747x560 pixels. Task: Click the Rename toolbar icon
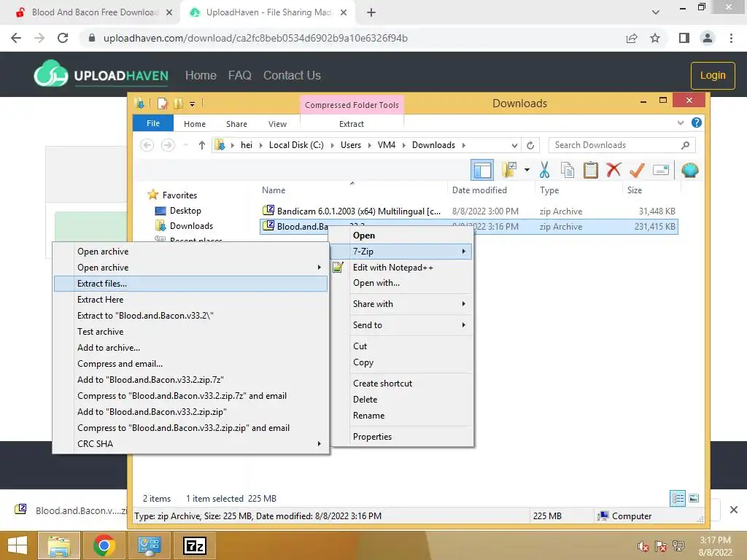tap(661, 170)
